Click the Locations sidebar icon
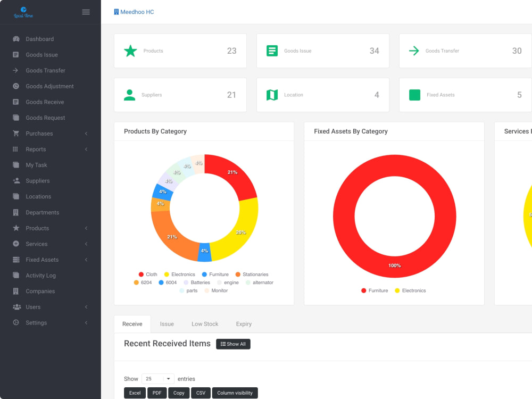This screenshot has height=399, width=532. [x=16, y=196]
